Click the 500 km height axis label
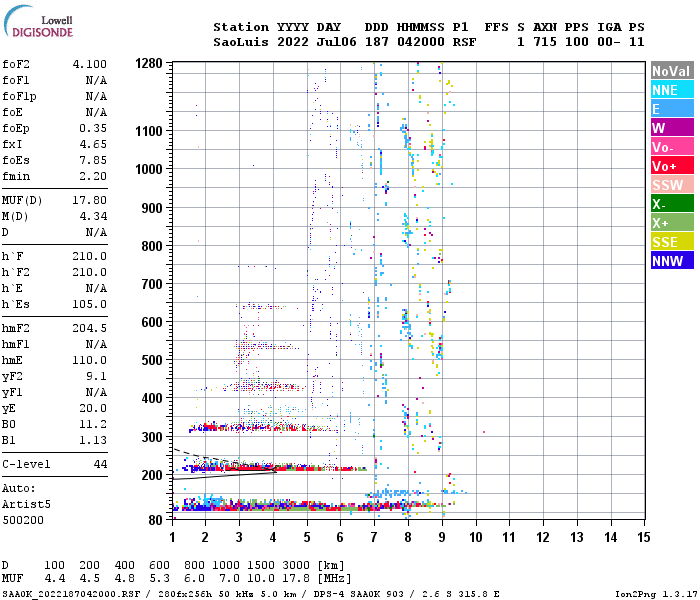The height and width of the screenshot is (600, 700). [x=152, y=360]
